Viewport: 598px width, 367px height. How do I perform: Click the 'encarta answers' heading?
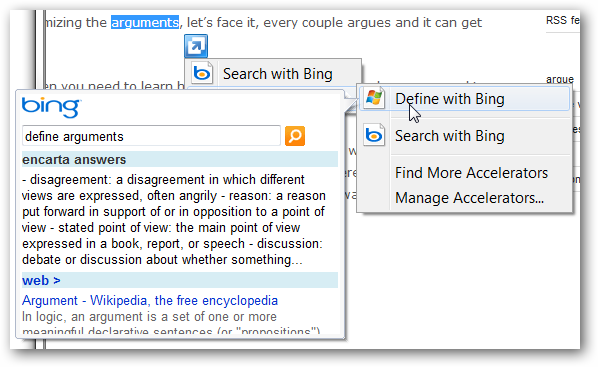74,159
